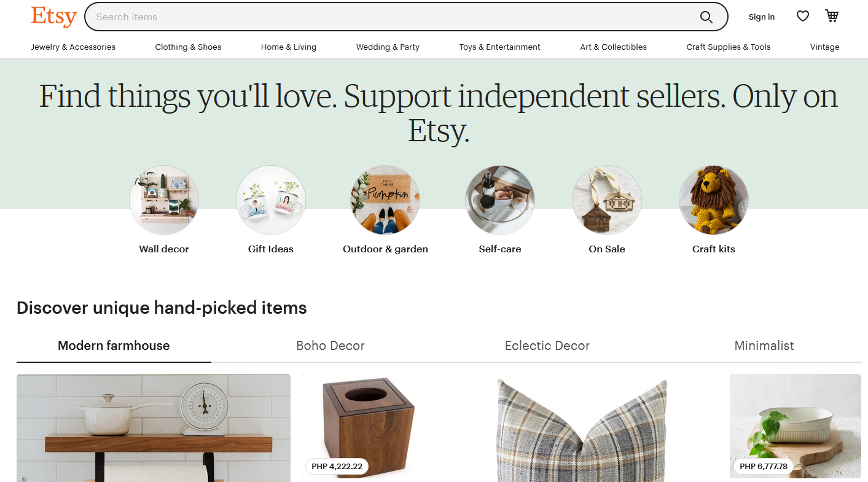
Task: Open the Self-care category circle
Action: (x=499, y=200)
